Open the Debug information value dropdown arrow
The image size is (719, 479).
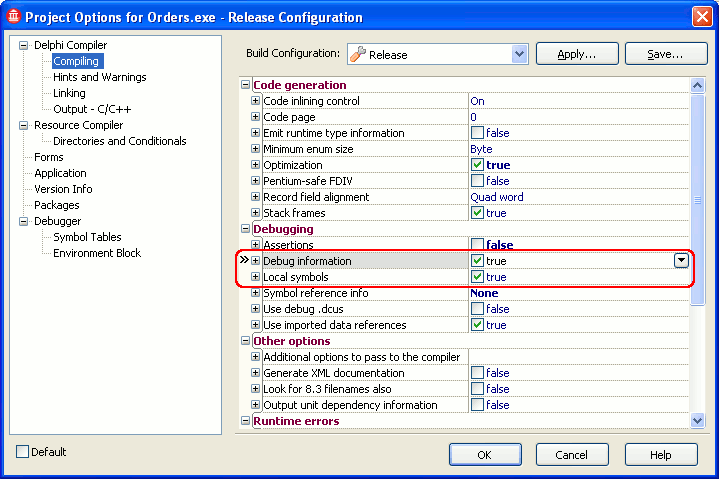[681, 261]
